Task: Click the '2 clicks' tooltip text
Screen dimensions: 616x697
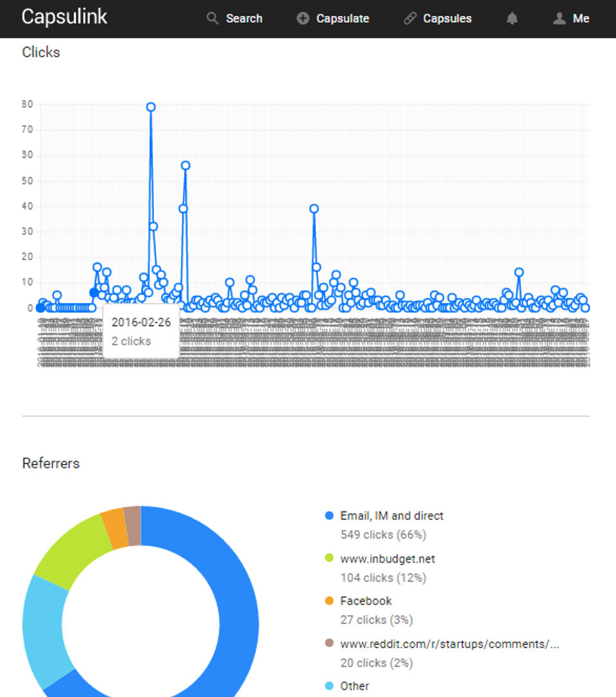Action: [131, 341]
